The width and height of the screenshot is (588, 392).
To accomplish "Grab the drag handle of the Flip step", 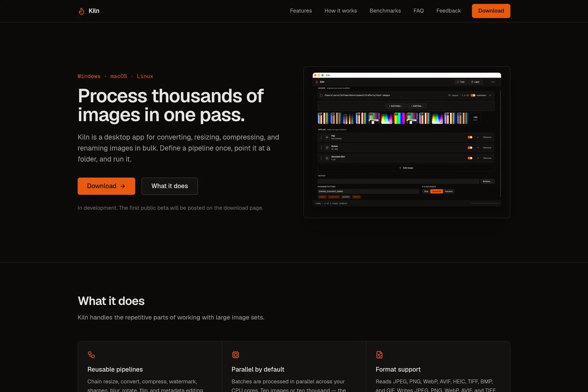I will coord(321,137).
